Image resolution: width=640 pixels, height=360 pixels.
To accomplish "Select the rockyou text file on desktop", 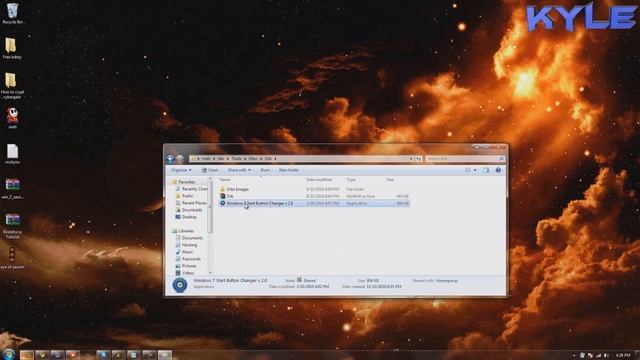I will coord(12,153).
